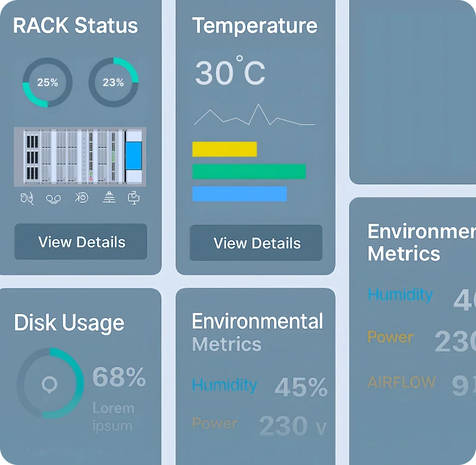Open View Details in the Temperature card
Viewport: 476px width, 465px height.
256,243
